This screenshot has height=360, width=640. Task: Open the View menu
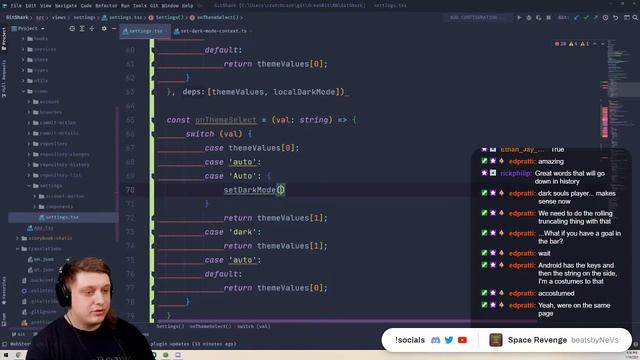click(45, 6)
